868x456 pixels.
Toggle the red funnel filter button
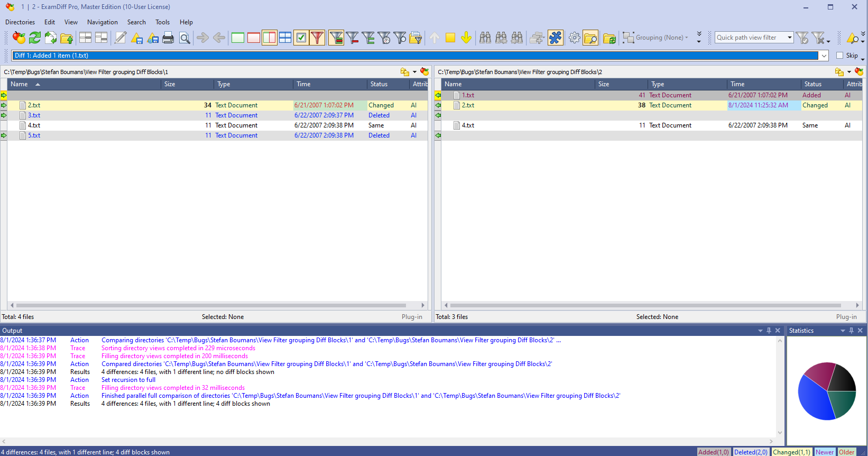[317, 38]
